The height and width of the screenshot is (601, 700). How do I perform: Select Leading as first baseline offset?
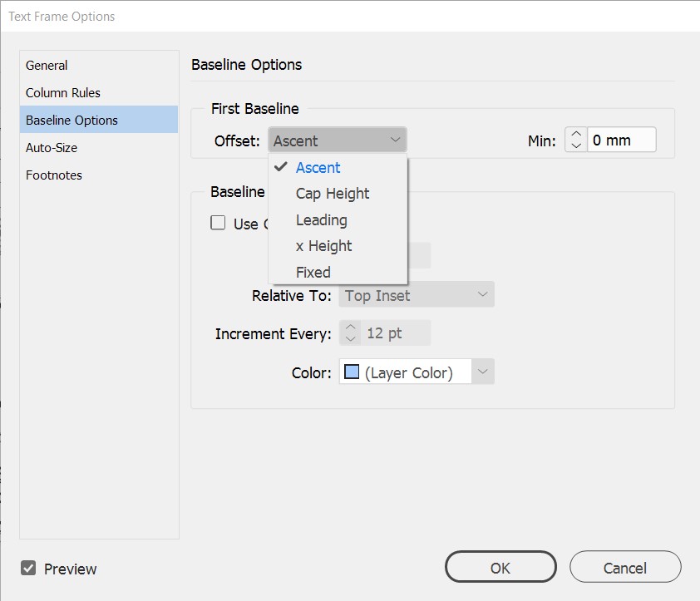[x=322, y=220]
